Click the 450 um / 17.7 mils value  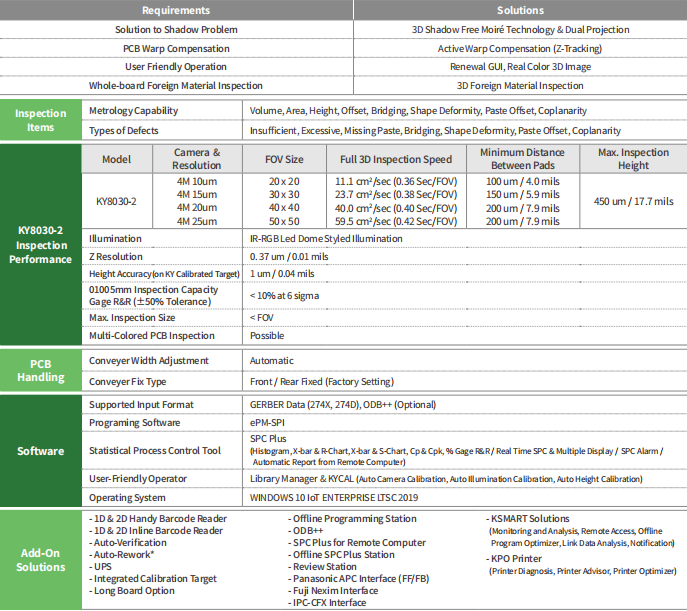pos(634,201)
